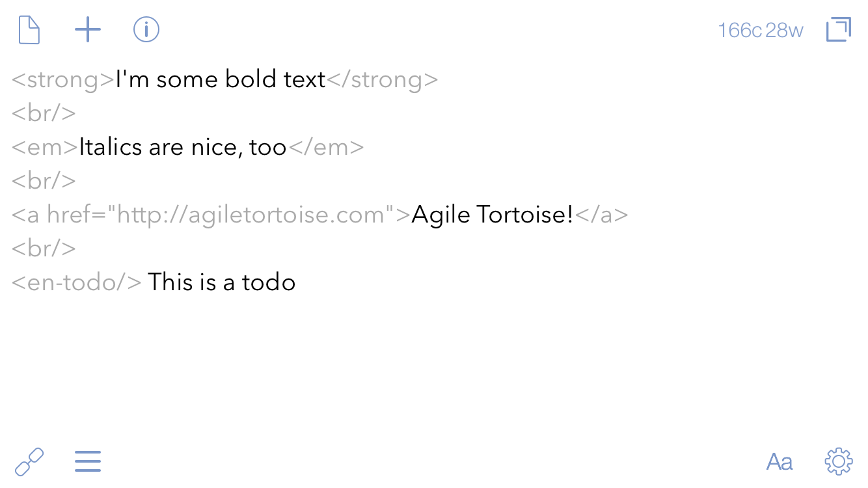Click the "Agile Tortoise!" anchor text
Image resolution: width=868 pixels, height=488 pixels.
tap(493, 215)
